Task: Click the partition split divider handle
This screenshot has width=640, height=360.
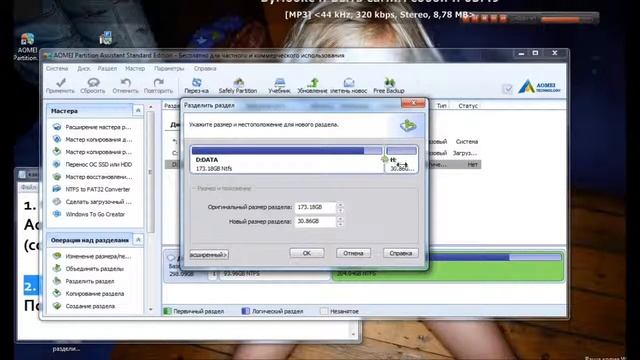Action: click(x=384, y=159)
